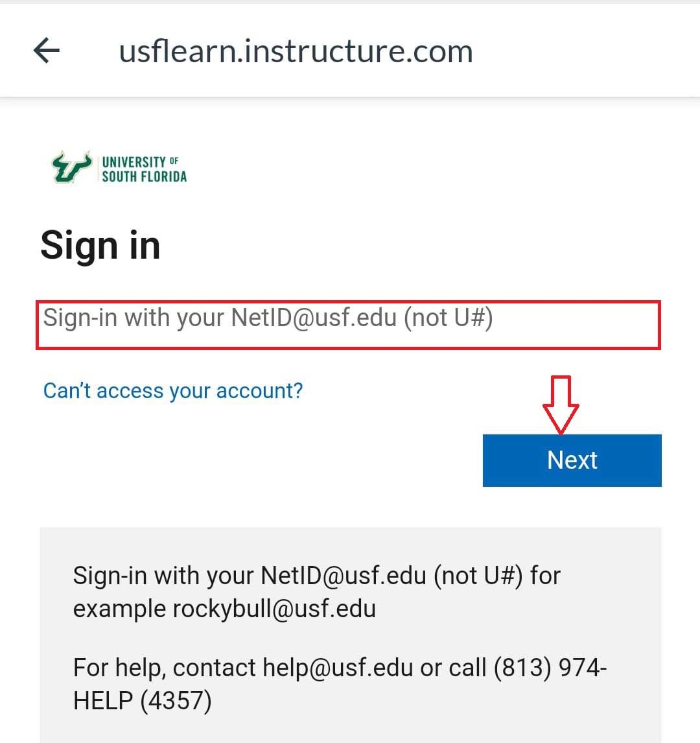700x743 pixels.
Task: Click the 'UNIVERSITY OF' logo text line
Action: [140, 161]
